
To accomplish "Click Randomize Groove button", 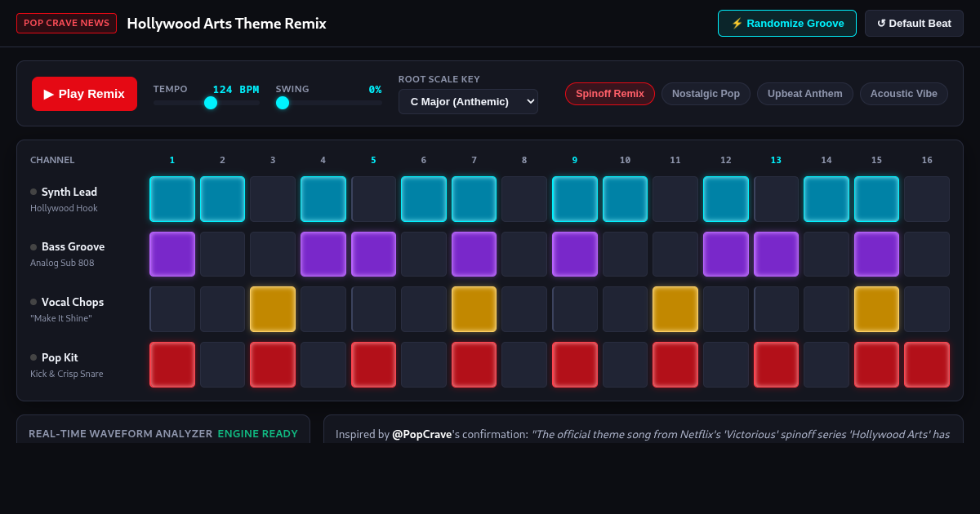I will coord(787,23).
